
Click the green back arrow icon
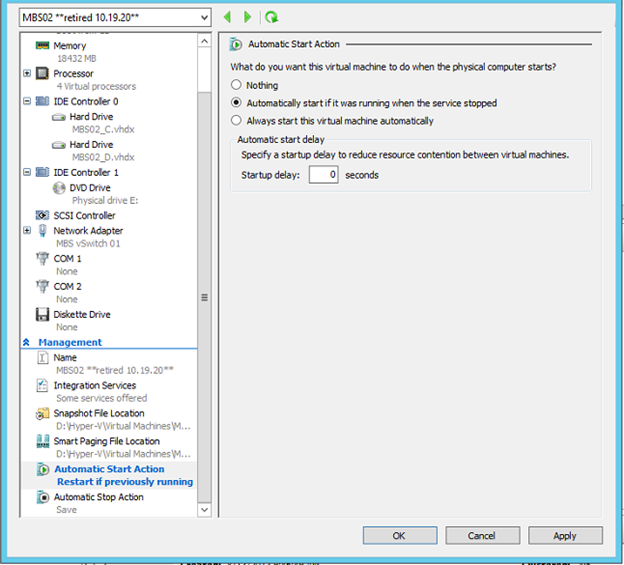point(228,17)
